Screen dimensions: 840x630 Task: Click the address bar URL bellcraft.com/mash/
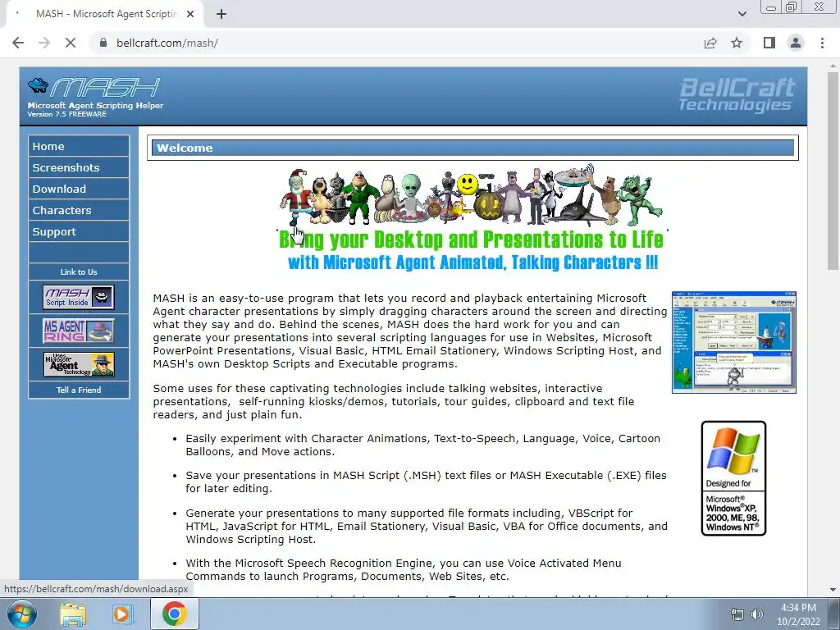click(167, 43)
